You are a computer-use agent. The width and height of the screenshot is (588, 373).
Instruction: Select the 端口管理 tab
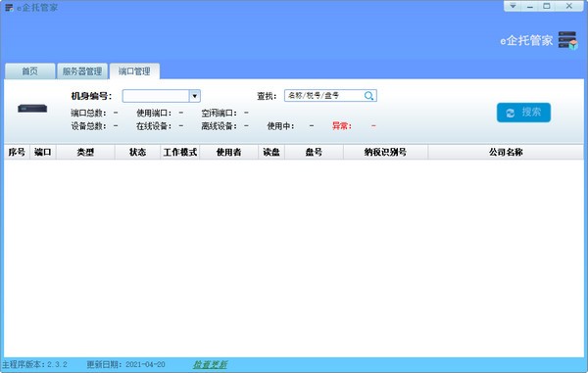pos(134,71)
